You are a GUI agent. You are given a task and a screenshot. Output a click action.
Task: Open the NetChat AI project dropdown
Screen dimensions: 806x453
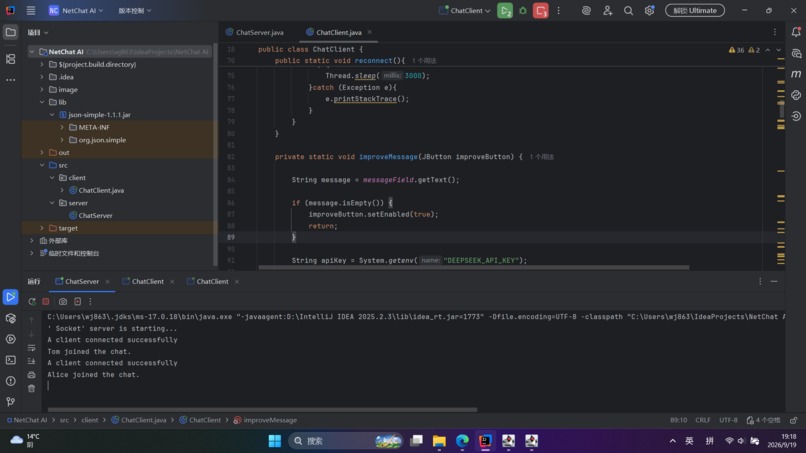[76, 10]
